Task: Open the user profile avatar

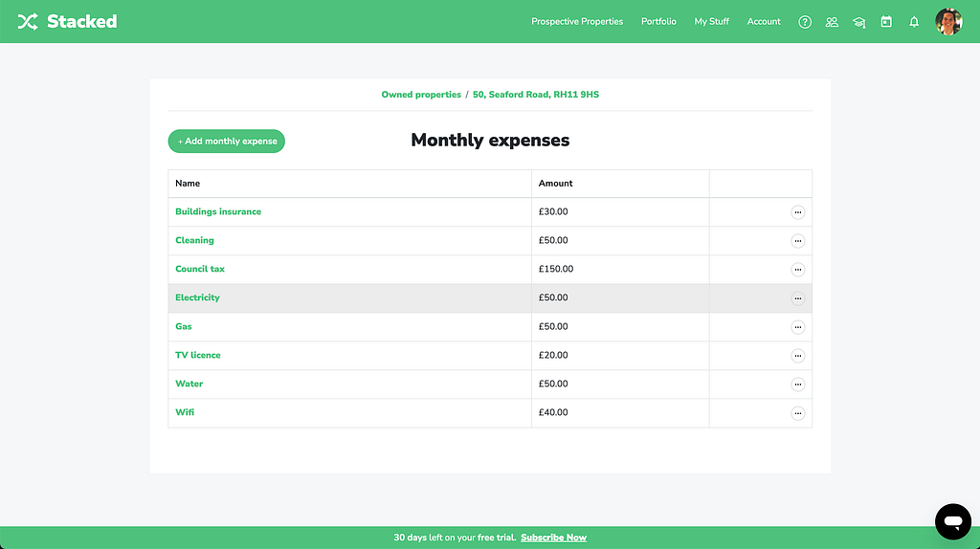Action: [x=948, y=22]
